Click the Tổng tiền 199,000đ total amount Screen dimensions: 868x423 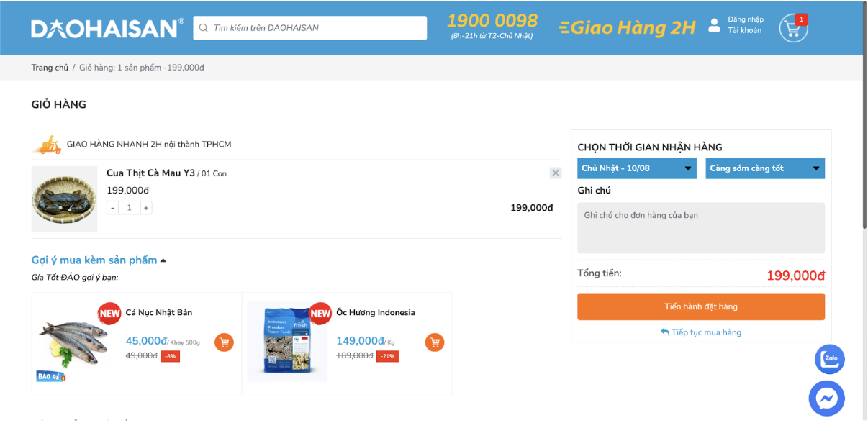pos(795,276)
